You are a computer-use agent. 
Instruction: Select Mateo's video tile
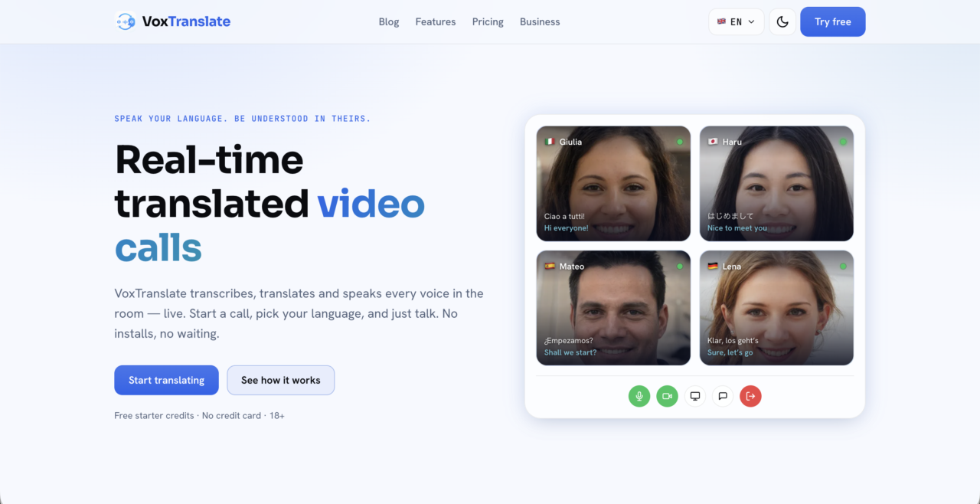(x=613, y=308)
